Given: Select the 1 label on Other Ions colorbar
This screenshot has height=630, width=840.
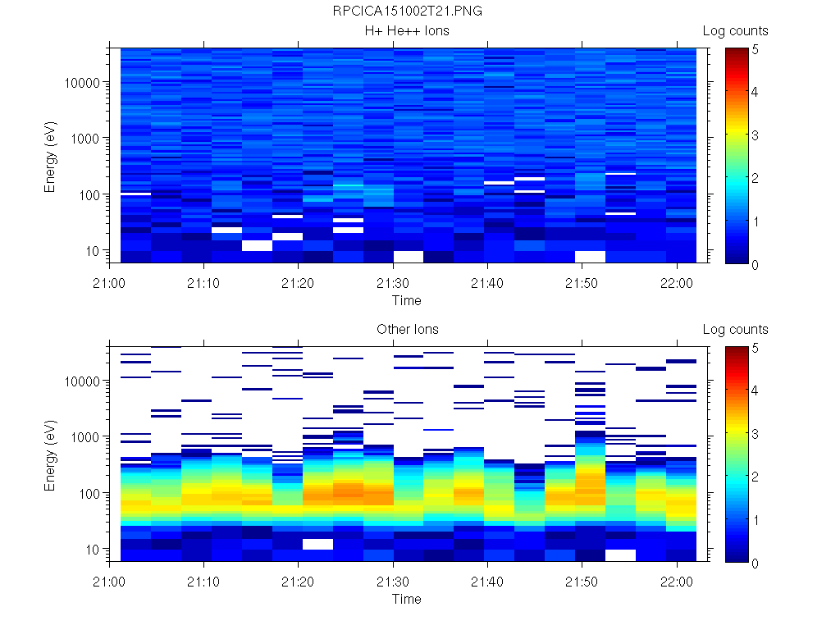Looking at the screenshot, I should 756,520.
